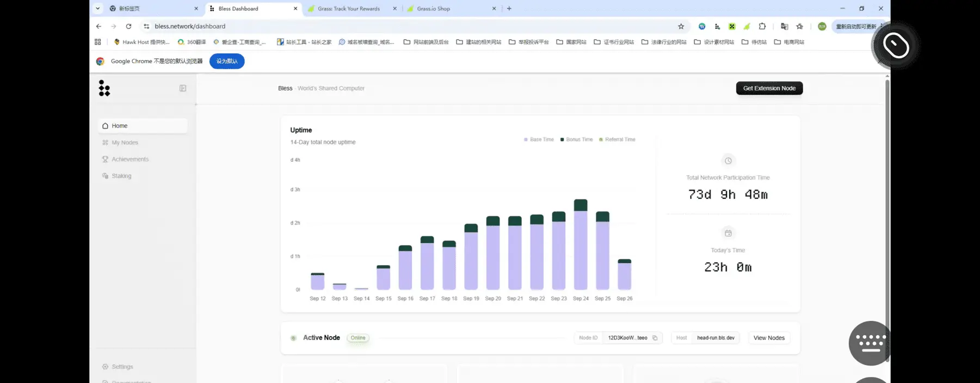The height and width of the screenshot is (383, 980).
Task: Switch to Grass: Track Your Rewards tab
Action: coord(352,9)
